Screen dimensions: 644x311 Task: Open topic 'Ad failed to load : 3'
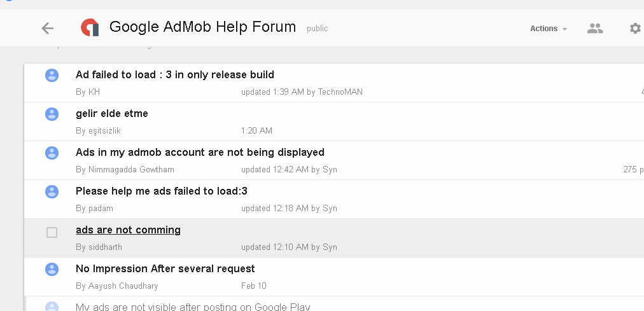point(174,75)
